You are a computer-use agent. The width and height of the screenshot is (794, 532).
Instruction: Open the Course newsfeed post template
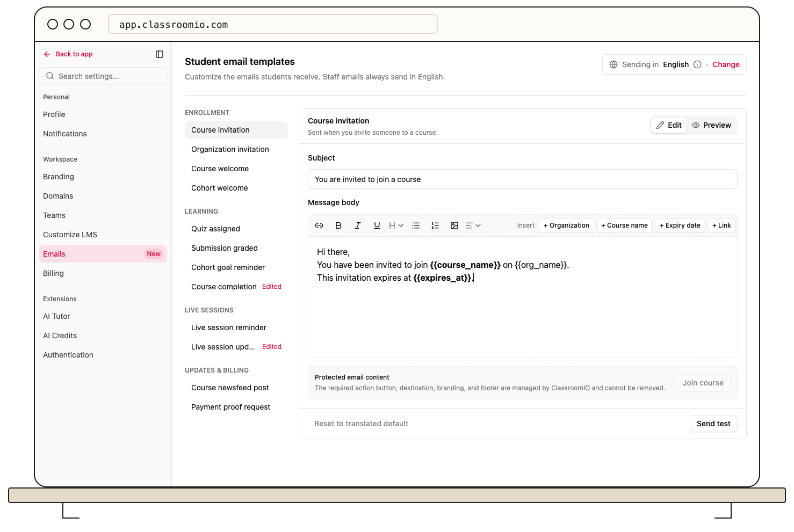tap(236, 388)
